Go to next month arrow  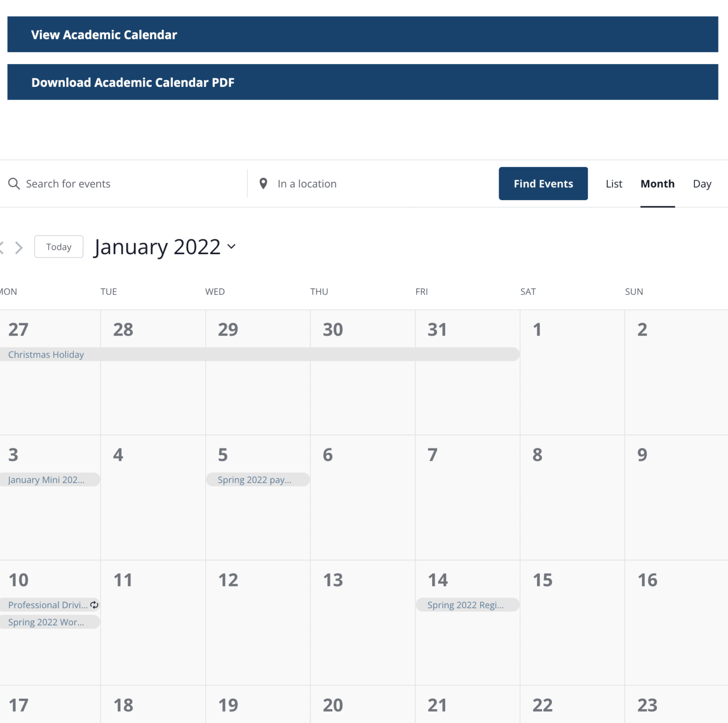click(19, 247)
